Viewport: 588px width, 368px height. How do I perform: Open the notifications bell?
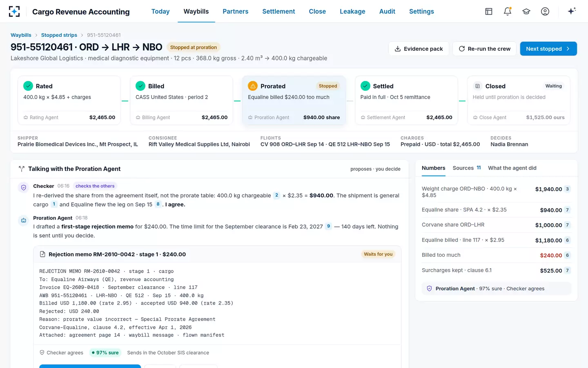(508, 11)
